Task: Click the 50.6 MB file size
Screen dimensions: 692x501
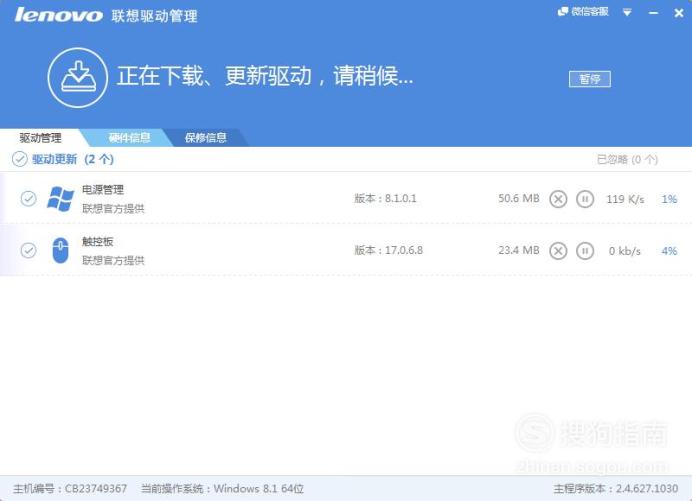Action: pyautogui.click(x=519, y=198)
